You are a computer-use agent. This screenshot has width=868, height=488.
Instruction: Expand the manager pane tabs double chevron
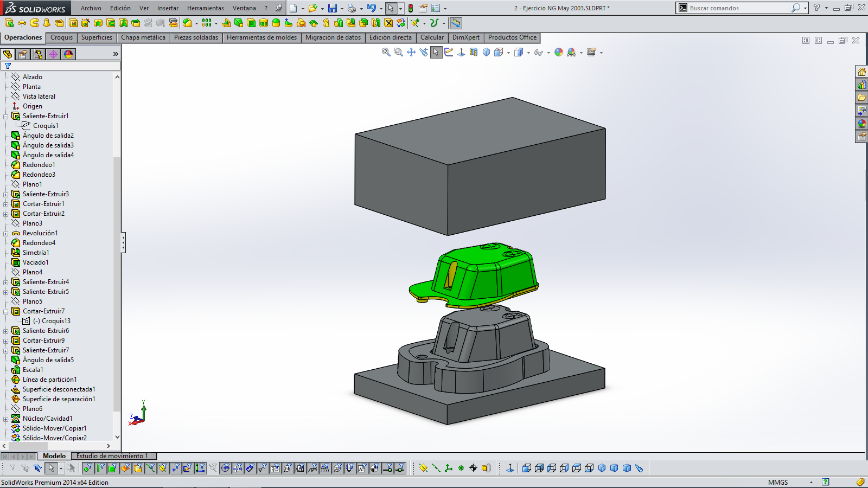pos(116,54)
